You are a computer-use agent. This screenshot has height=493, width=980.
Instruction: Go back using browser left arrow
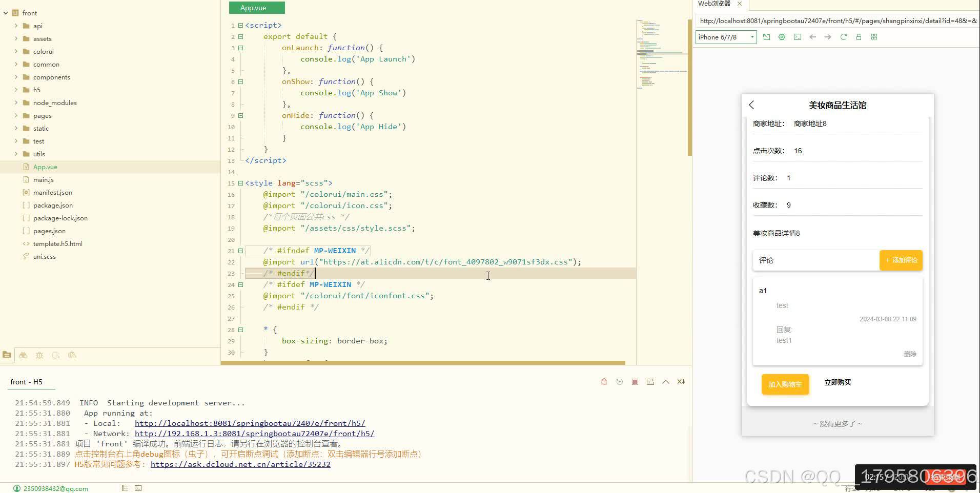pos(812,37)
